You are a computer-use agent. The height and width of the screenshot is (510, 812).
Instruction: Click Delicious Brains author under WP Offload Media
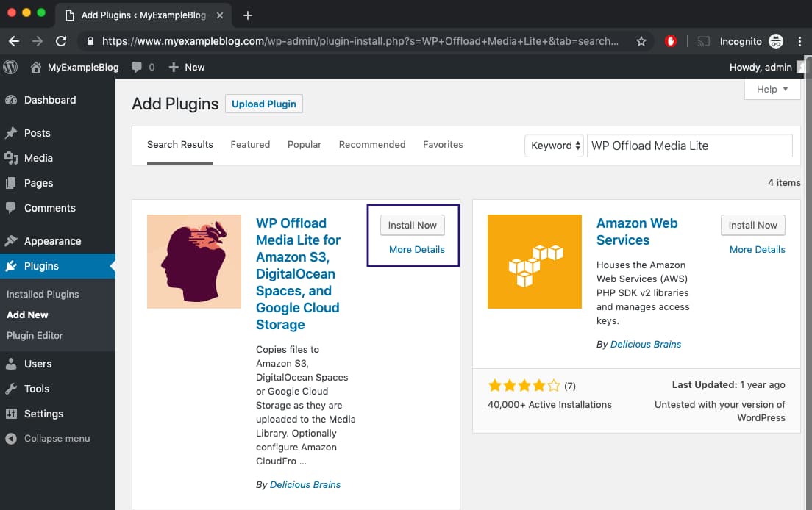point(305,485)
